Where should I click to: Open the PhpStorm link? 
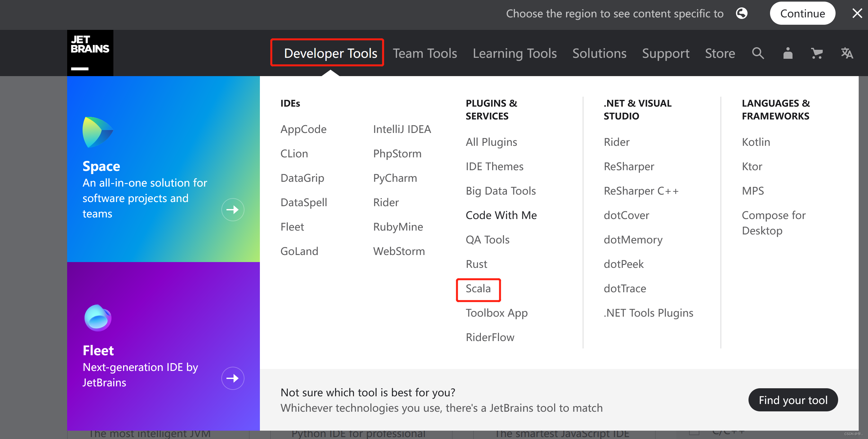(397, 154)
